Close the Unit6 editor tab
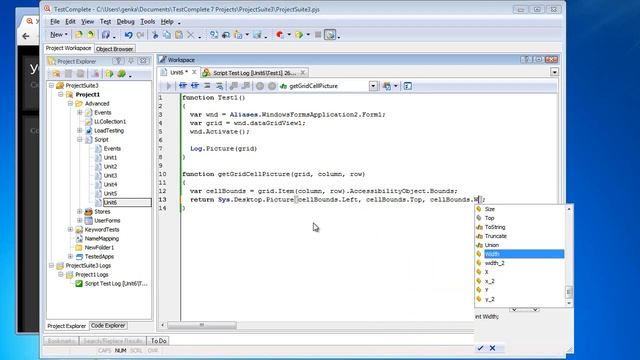Screen dimensions: 640x360 tap(194, 72)
